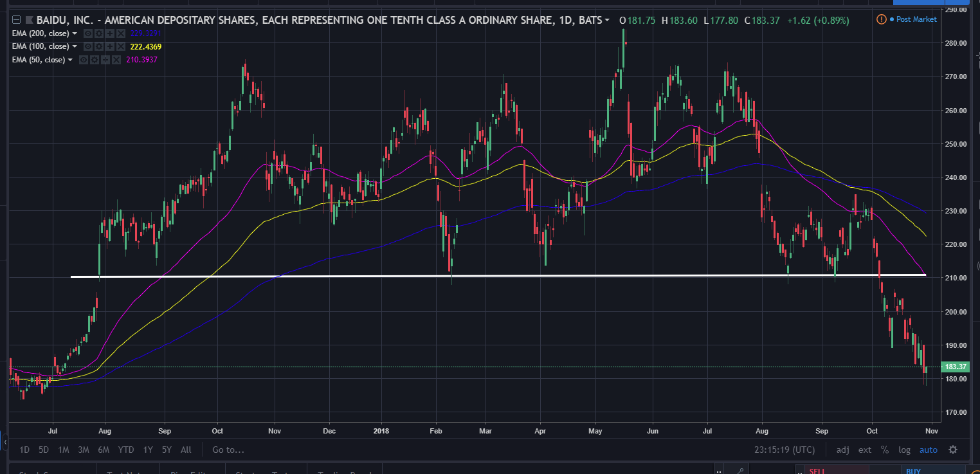Open the Go to... date picker
This screenshot has width=980, height=474.
point(228,450)
